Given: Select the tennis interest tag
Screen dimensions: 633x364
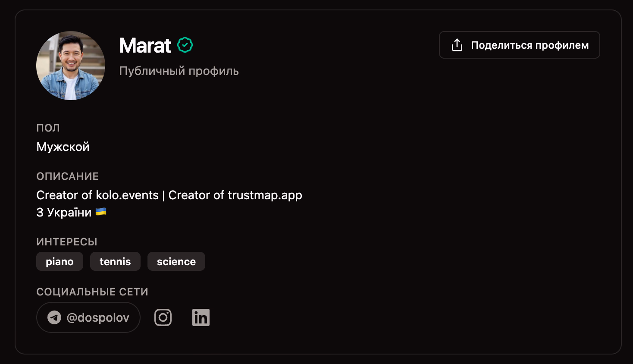Looking at the screenshot, I should tap(115, 261).
